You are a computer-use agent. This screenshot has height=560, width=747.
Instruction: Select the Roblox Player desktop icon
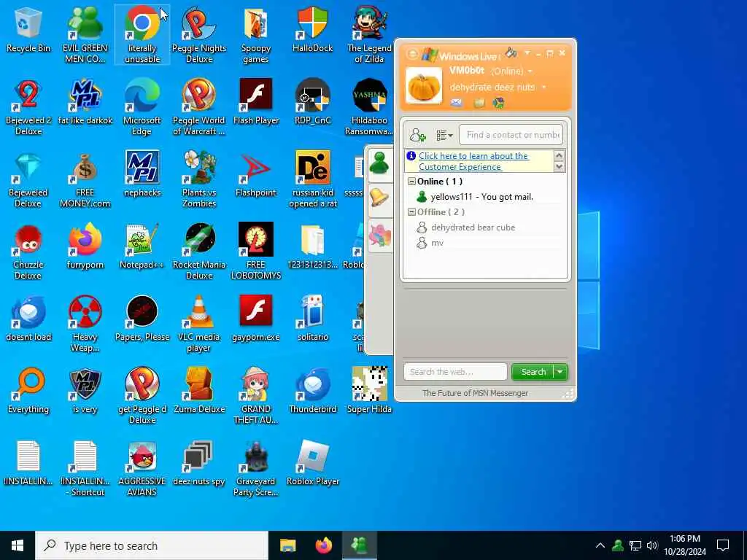tap(312, 464)
